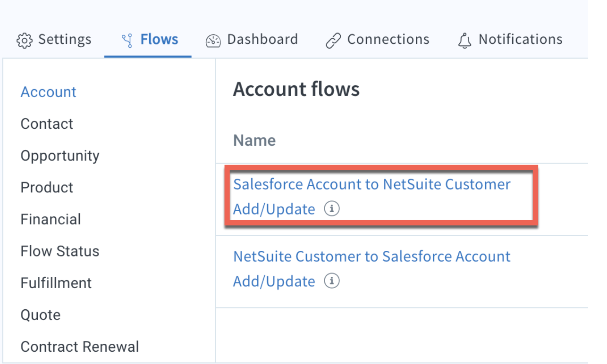The width and height of the screenshot is (607, 364).
Task: Open NetSuite Customer to Salesforce Account flow
Action: point(371,269)
